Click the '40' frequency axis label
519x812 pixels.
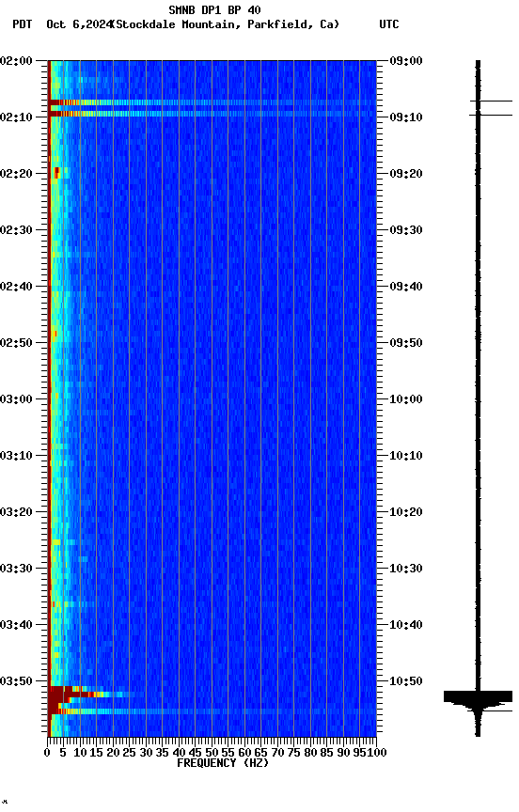click(179, 753)
